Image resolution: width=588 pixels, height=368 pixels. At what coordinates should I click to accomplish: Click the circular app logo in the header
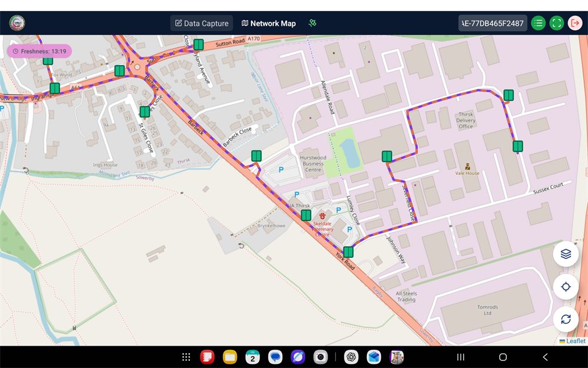(17, 23)
